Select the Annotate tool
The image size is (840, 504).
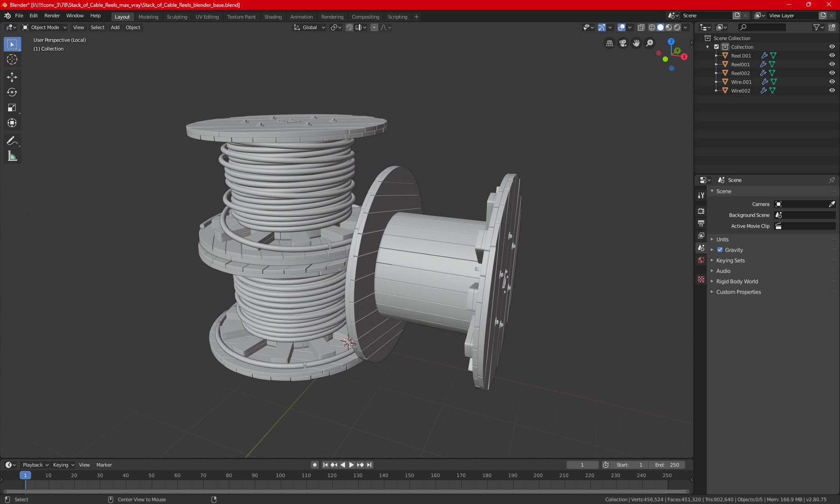point(12,141)
